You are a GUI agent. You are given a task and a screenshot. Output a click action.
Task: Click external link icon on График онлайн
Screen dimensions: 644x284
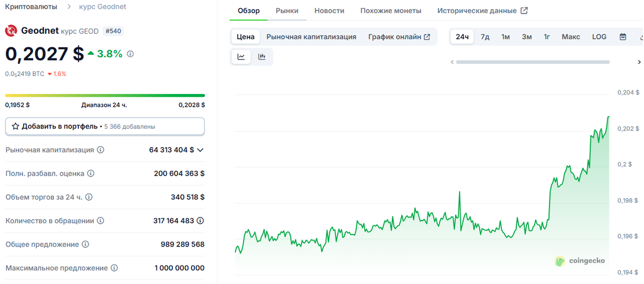(427, 37)
